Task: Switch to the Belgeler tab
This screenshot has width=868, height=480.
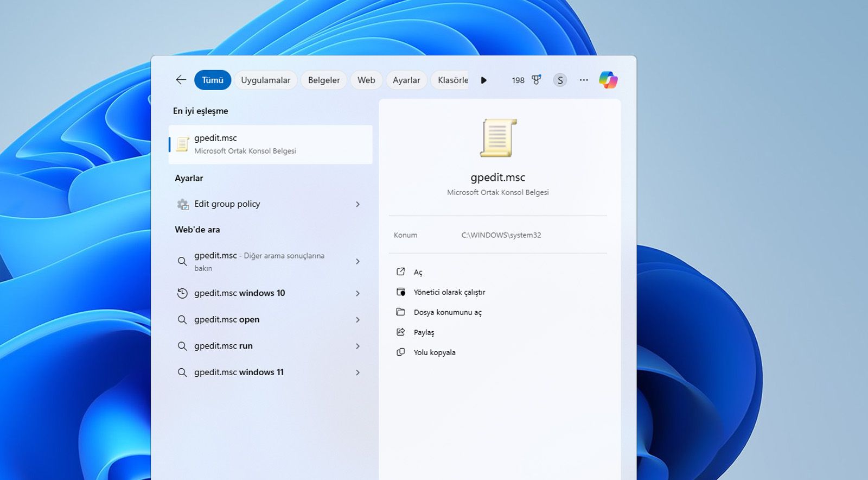Action: (324, 80)
